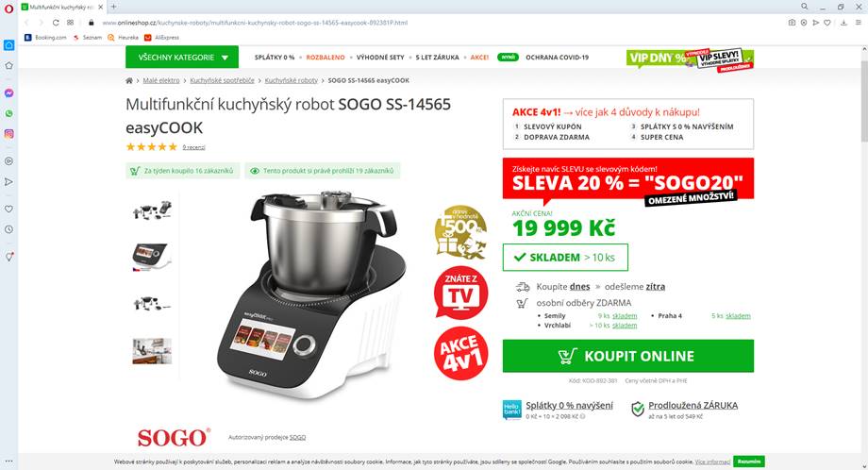Expand the VŠECHNY KATEGORIE dropdown
The height and width of the screenshot is (470, 868).
tap(182, 57)
